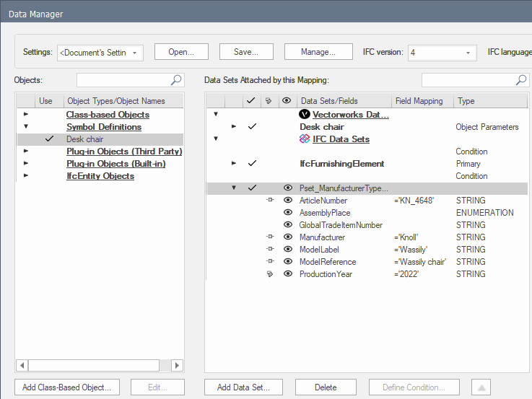Expand the Class-based Objects tree node
This screenshot has height=399, width=532.
27,115
